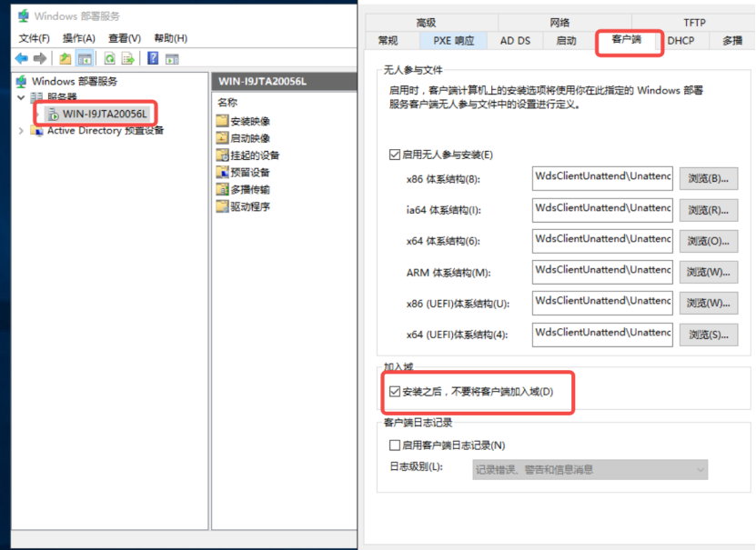Viewport: 756px width, 550px height.
Task: Click the x86 体系结构(8) path field
Action: point(602,179)
